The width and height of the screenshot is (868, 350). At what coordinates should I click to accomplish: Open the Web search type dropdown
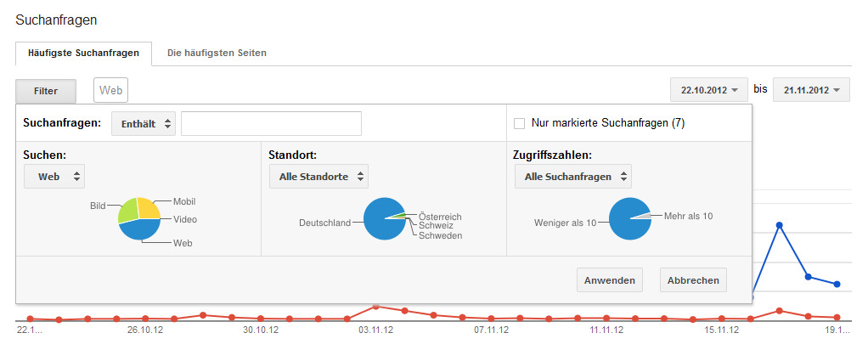pyautogui.click(x=54, y=178)
